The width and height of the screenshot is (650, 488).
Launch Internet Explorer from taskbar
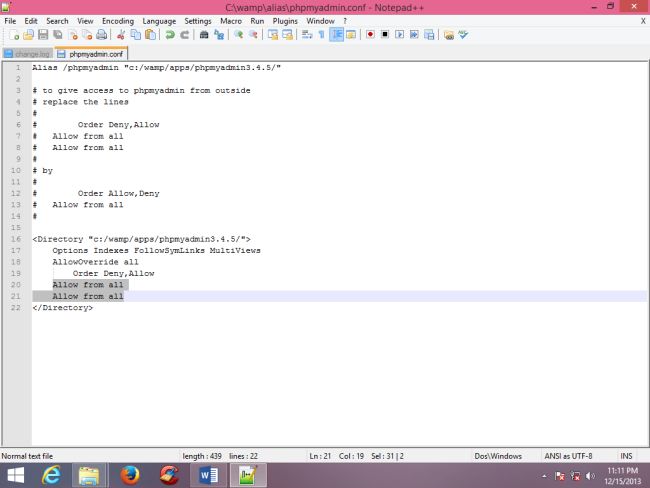coord(51,476)
